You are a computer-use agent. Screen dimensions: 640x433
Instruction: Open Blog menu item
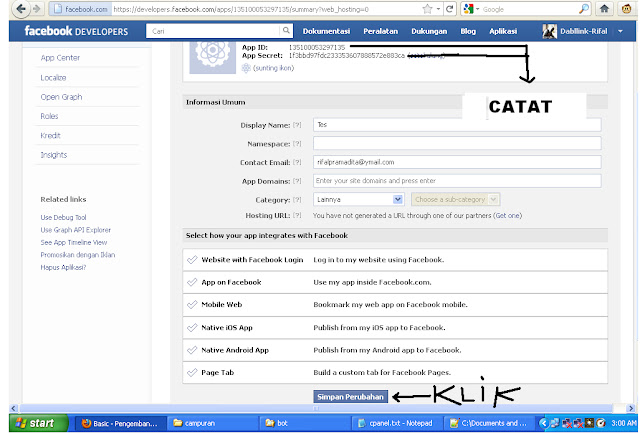coord(468,31)
